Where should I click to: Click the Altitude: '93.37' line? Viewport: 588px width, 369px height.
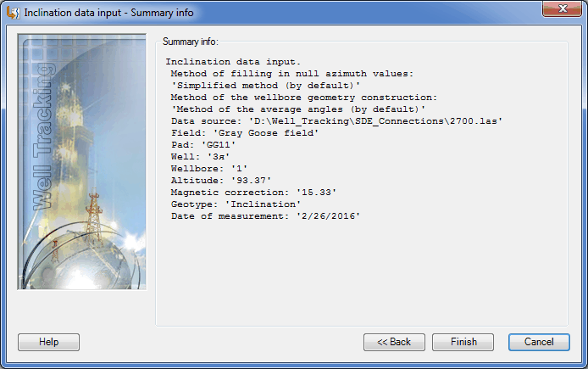click(221, 181)
